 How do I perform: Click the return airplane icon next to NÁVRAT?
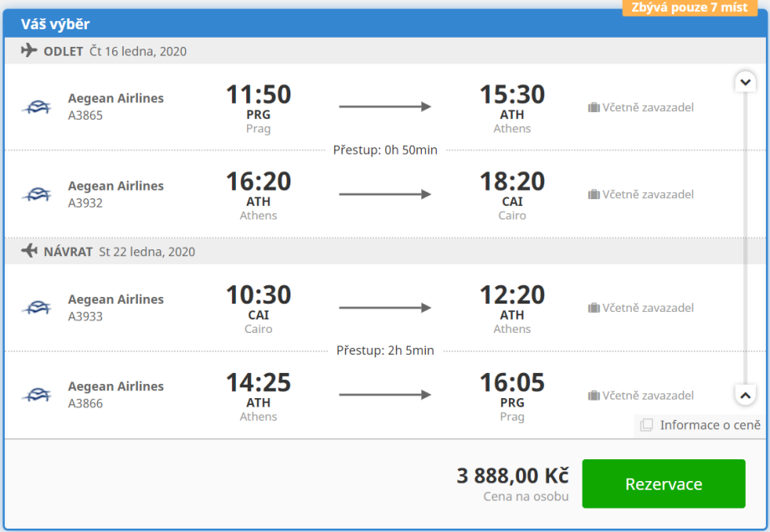click(29, 251)
